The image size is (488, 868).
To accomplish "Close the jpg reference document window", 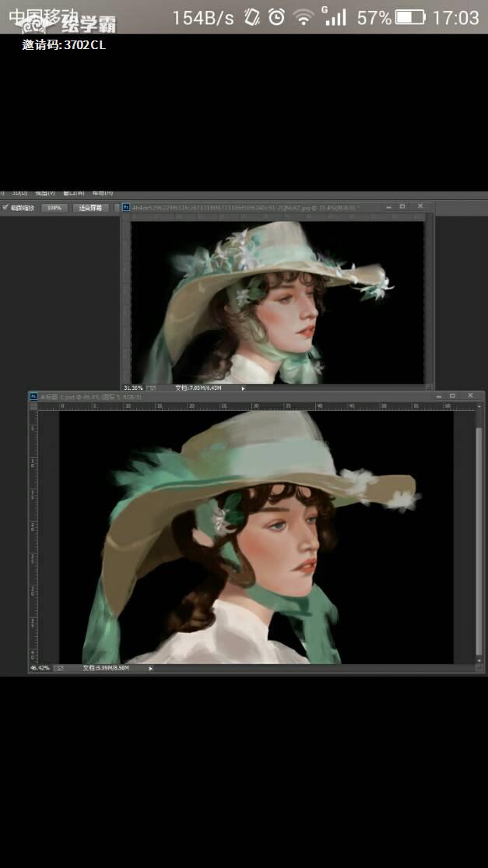I will point(420,206).
